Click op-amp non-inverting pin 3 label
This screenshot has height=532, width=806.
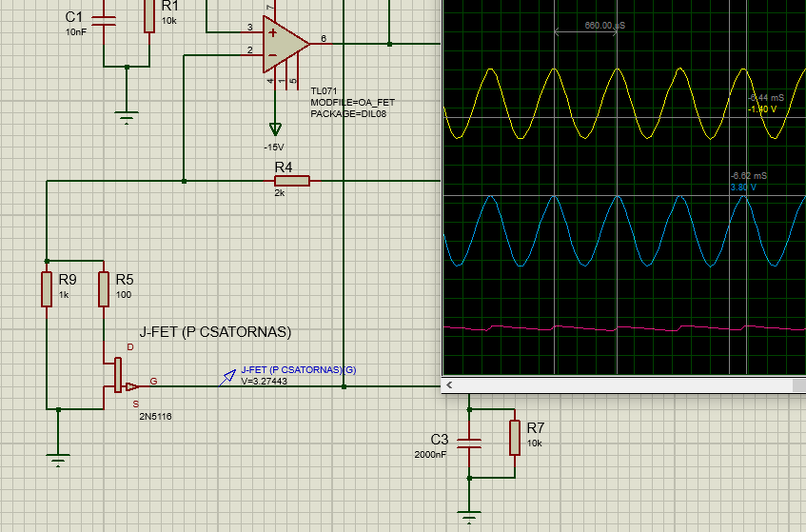point(250,28)
